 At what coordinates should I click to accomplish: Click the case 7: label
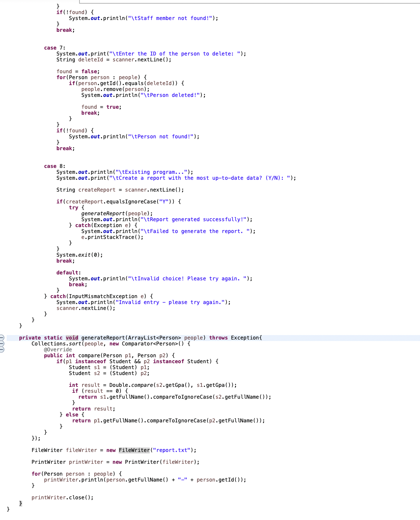pos(54,48)
